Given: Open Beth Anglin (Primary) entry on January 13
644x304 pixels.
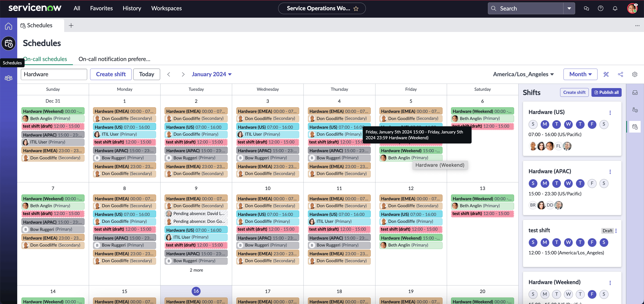Looking at the screenshot, I should coord(483,206).
